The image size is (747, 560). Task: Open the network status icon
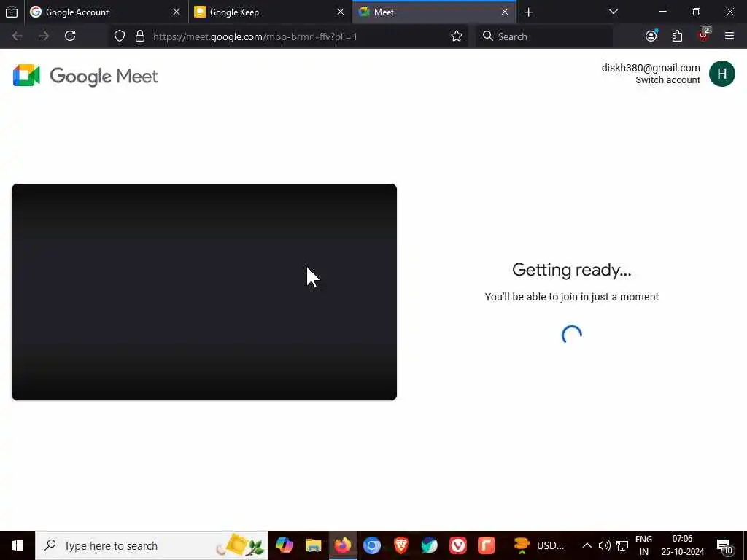(622, 545)
